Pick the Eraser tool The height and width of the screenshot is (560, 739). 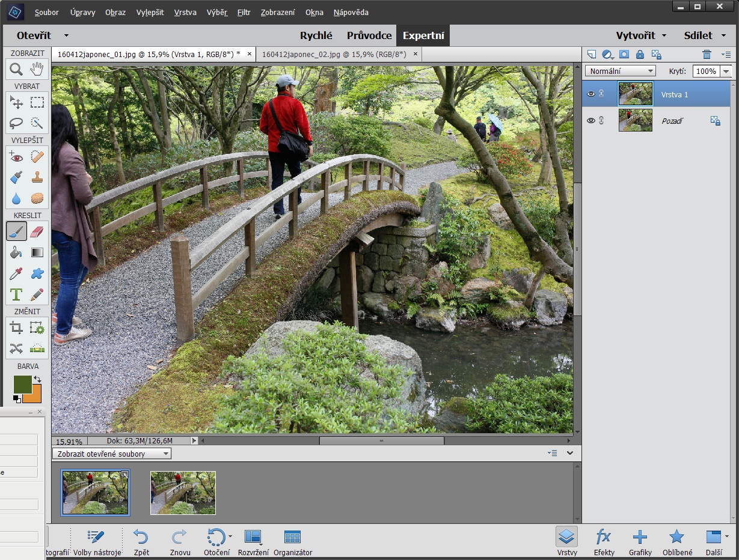(x=37, y=232)
